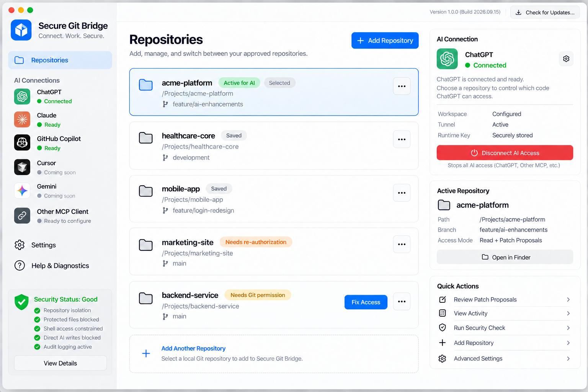
Task: Click Check for Updates button
Action: click(545, 12)
